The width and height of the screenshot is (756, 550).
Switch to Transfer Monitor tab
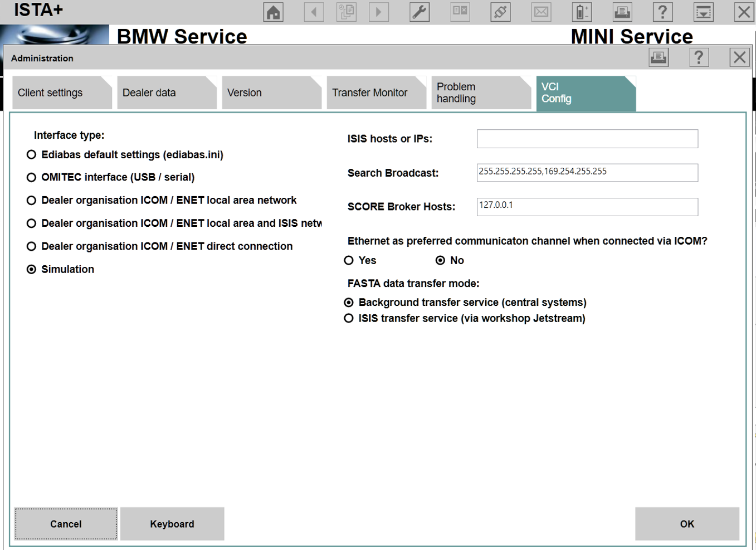[376, 93]
